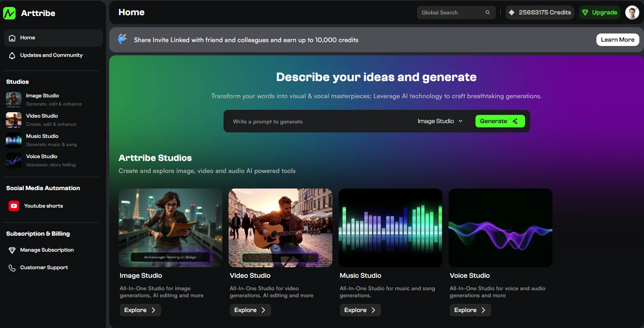Click the Music Studio sidebar equalizer icon

pos(14,140)
